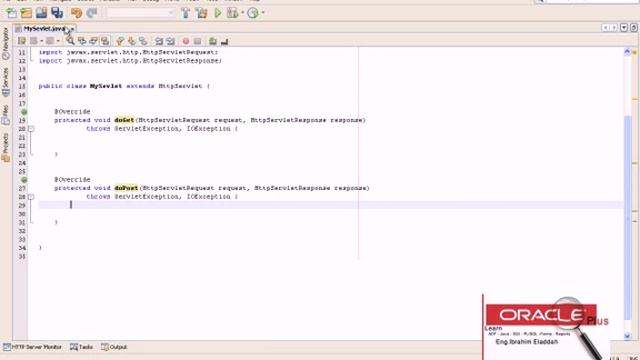Screen dimensions: 640x360
Task: Open the project configuration combo box
Action: tap(140, 13)
